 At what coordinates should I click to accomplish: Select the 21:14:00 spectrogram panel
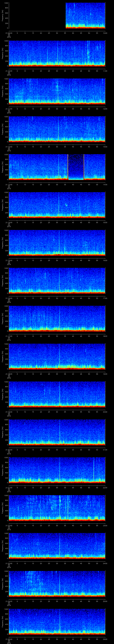point(57,205)
